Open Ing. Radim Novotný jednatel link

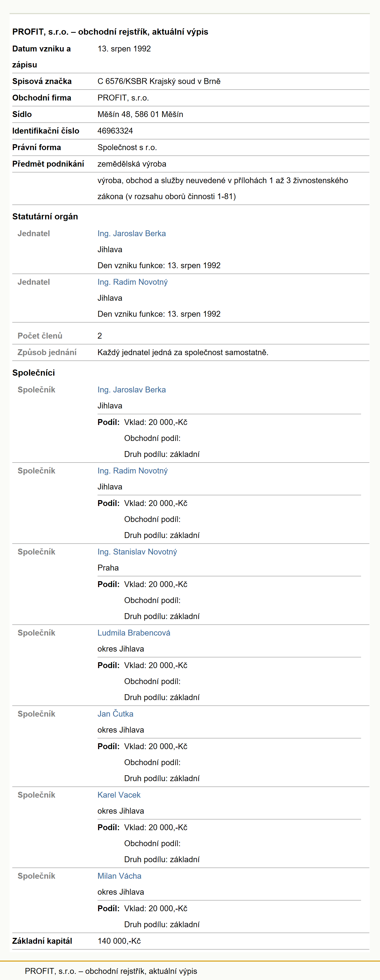pos(132,282)
